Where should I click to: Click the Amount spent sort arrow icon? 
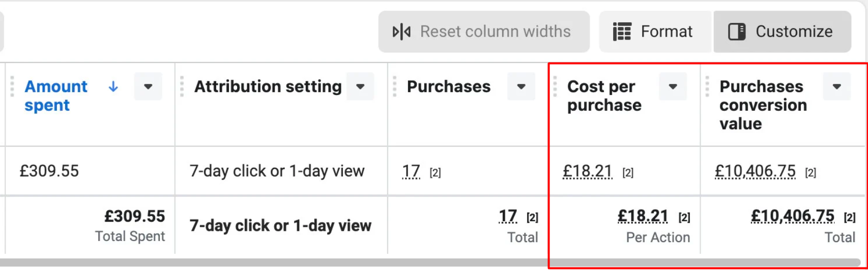coord(113,87)
